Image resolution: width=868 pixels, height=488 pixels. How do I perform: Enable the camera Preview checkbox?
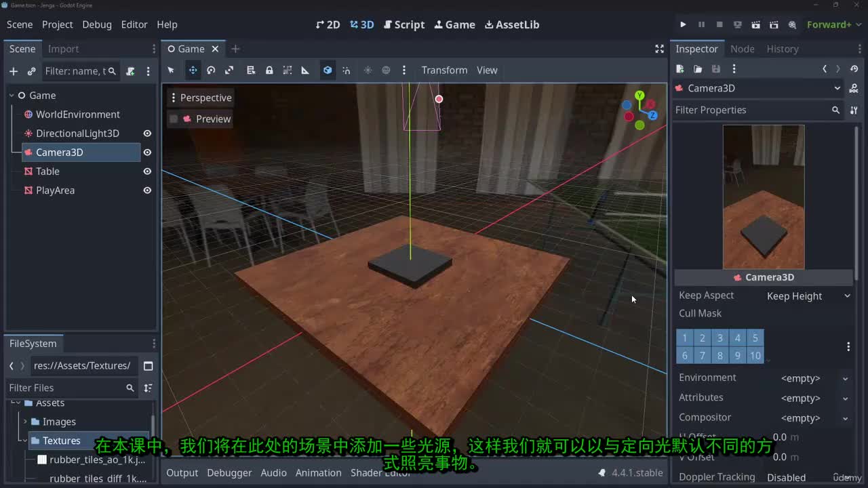[x=174, y=119]
